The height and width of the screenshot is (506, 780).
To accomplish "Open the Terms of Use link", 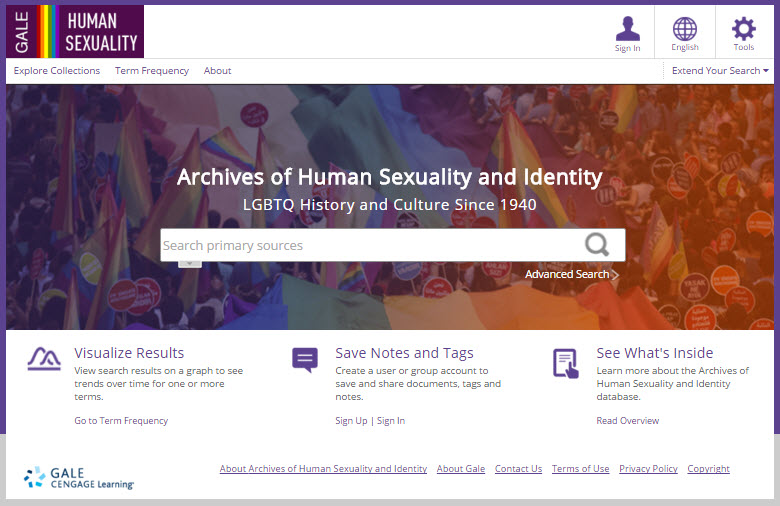I will pos(581,469).
